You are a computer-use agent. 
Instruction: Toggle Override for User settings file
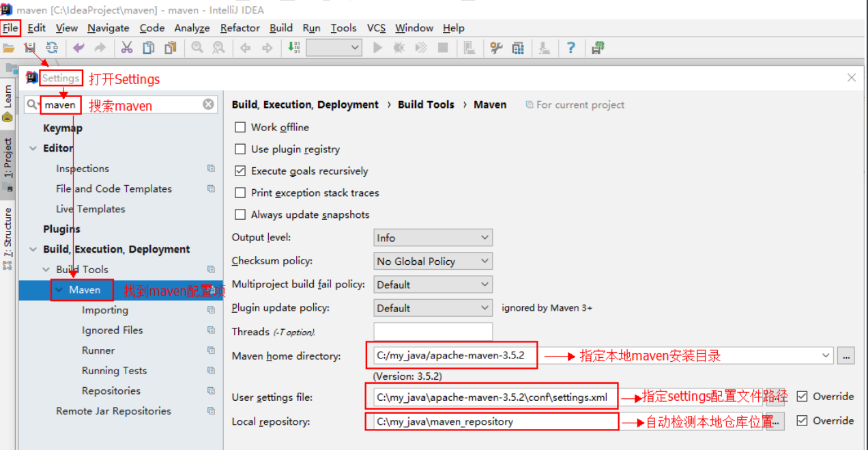802,397
